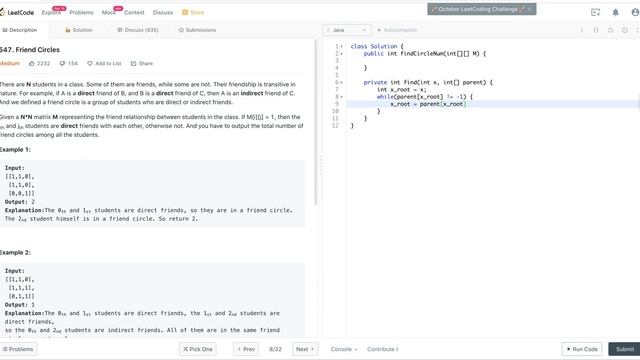Go to next problem with Next
This screenshot has width=640, height=360.
305,349
